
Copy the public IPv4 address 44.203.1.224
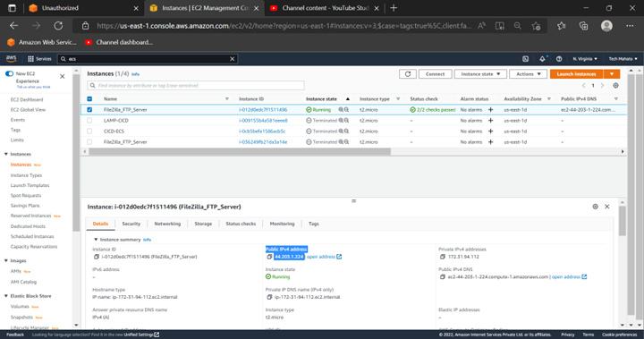coord(269,257)
